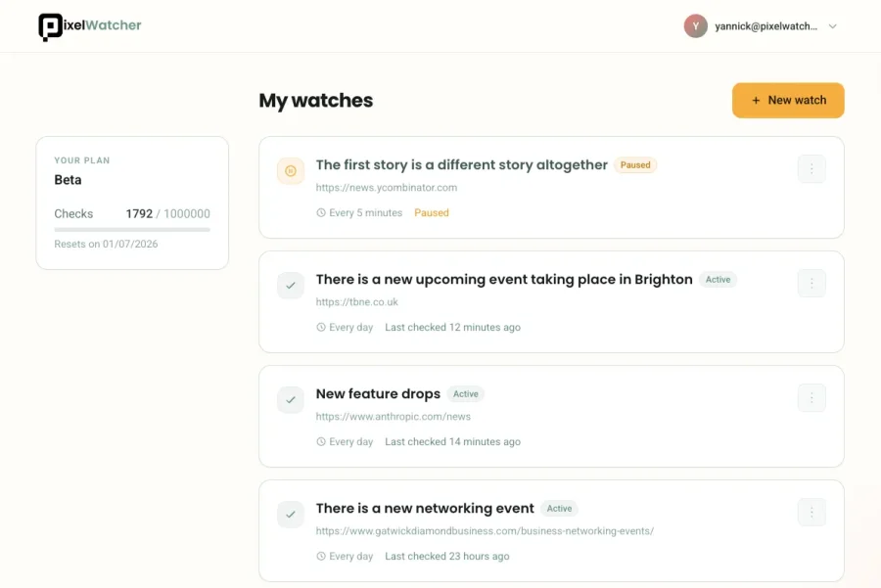Create a New watch
Image resolution: width=881 pixels, height=588 pixels.
pyautogui.click(x=788, y=101)
